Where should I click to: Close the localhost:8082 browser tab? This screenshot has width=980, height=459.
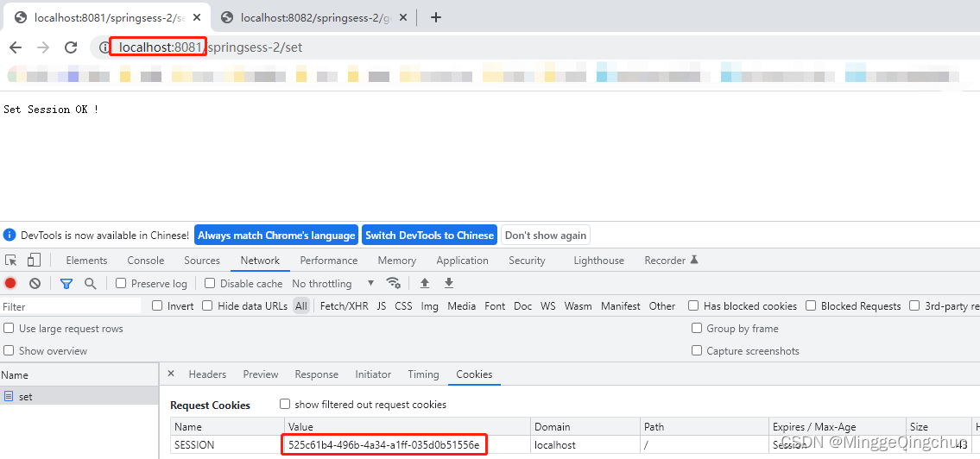402,17
